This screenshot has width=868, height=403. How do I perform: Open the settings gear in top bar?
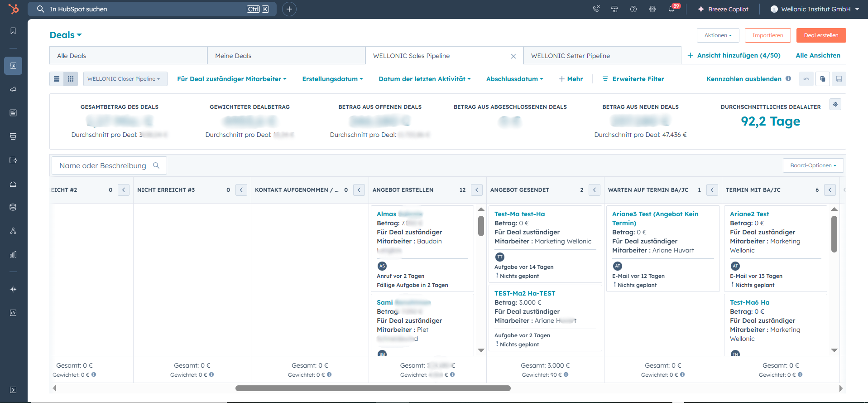(652, 9)
